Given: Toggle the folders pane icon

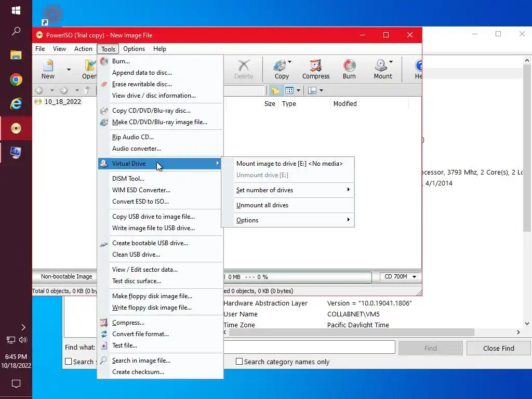Looking at the screenshot, I should [275, 90].
